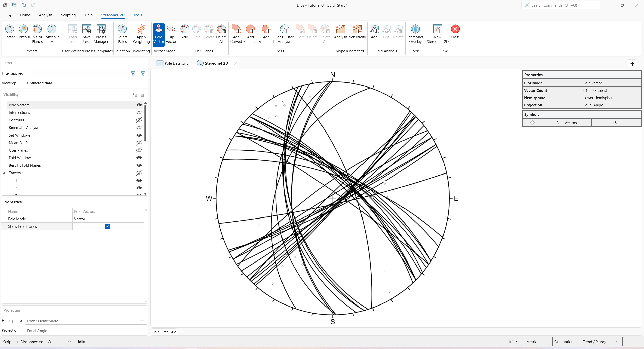The width and height of the screenshot is (644, 349).
Task: Click the Search Commands field
Action: tap(560, 5)
